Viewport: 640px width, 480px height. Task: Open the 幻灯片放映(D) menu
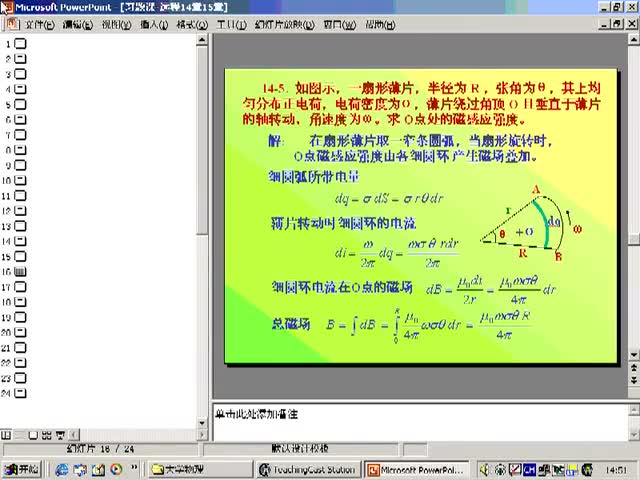[x=284, y=25]
